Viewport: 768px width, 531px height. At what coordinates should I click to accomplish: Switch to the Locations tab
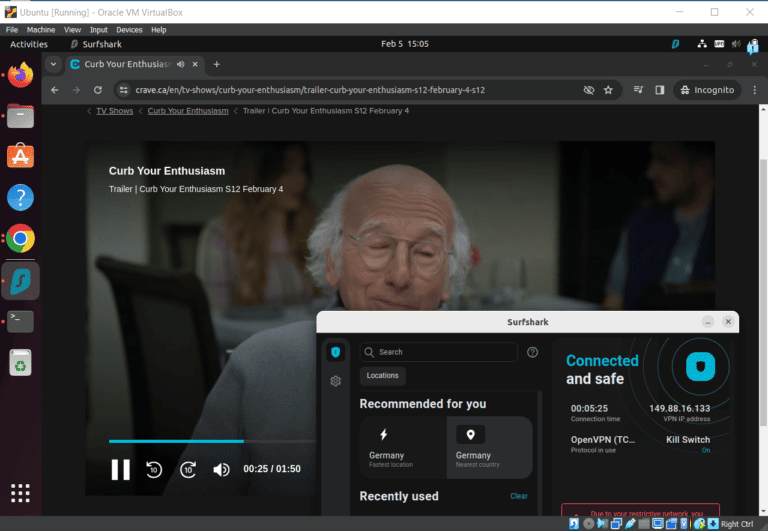(382, 376)
